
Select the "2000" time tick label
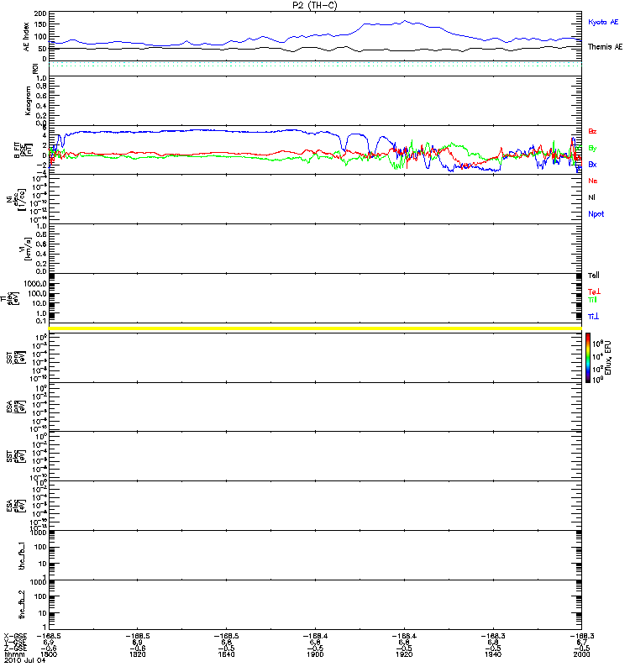coord(581,654)
